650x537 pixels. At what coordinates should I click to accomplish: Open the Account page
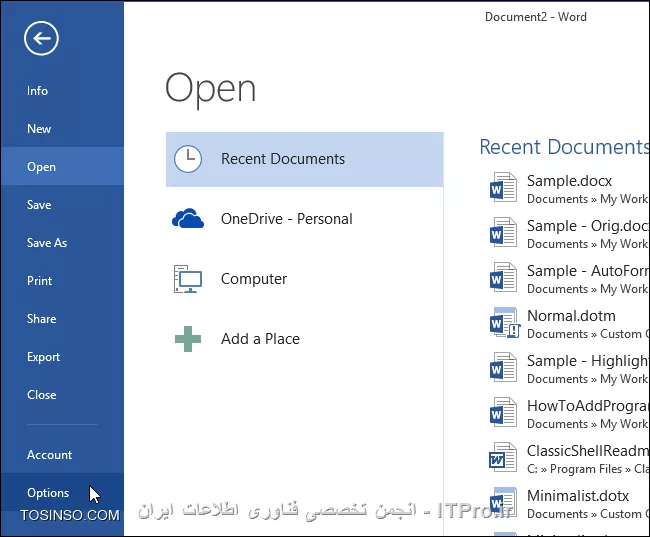pos(62,455)
